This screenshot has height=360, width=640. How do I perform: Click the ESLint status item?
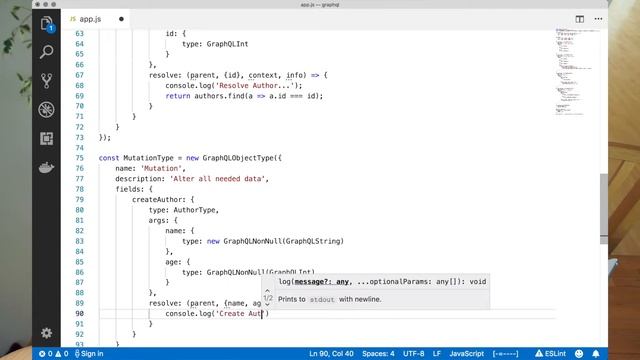(x=550, y=353)
